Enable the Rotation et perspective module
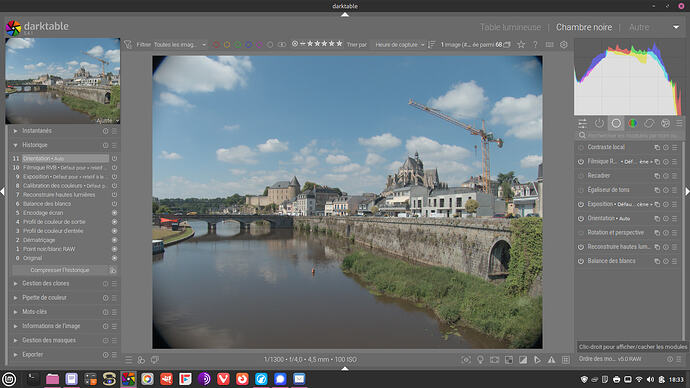The image size is (690, 388). pyautogui.click(x=581, y=233)
